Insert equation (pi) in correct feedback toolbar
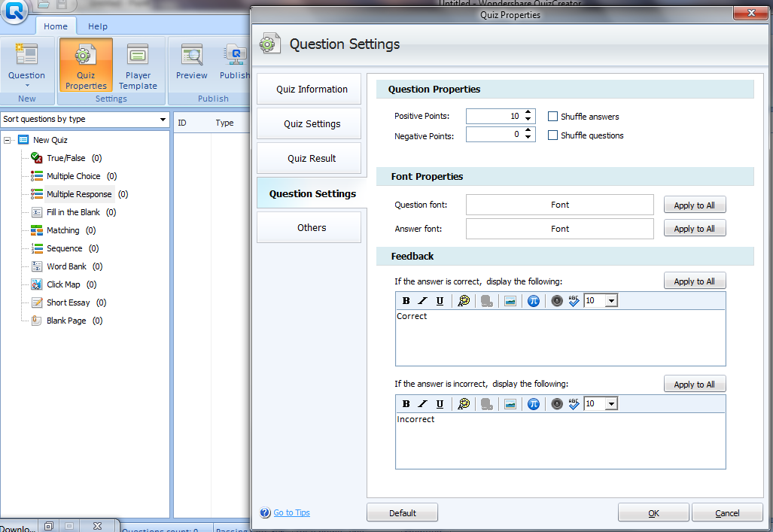Viewport: 773px width, 532px height. [534, 301]
